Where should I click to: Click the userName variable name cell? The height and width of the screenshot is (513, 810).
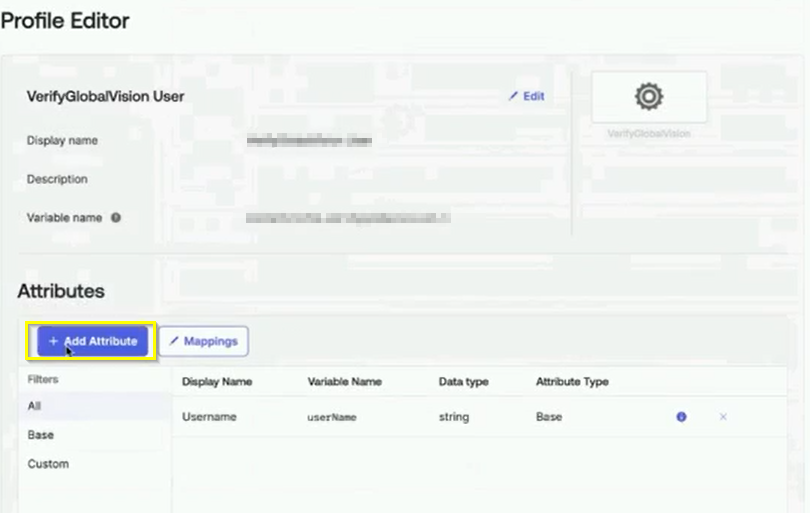pyautogui.click(x=332, y=417)
